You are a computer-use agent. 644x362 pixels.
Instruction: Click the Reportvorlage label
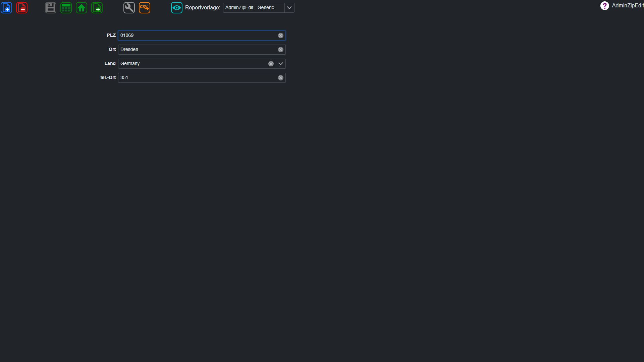203,8
